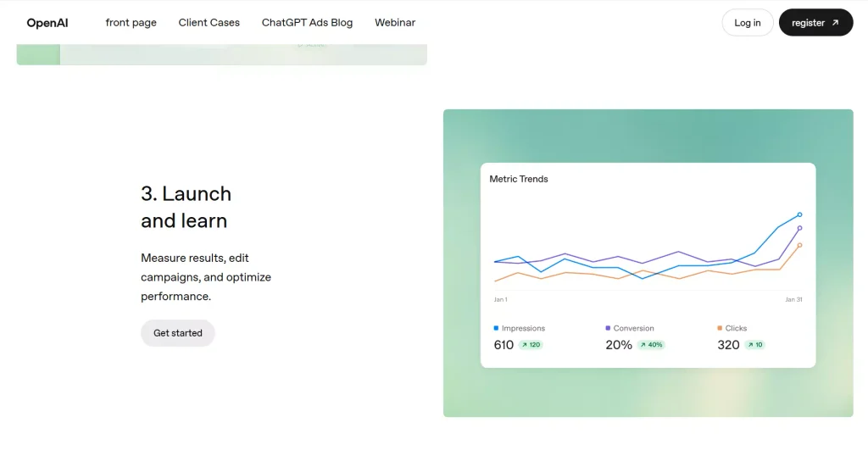Click the register button
868x456 pixels.
pyautogui.click(x=815, y=23)
